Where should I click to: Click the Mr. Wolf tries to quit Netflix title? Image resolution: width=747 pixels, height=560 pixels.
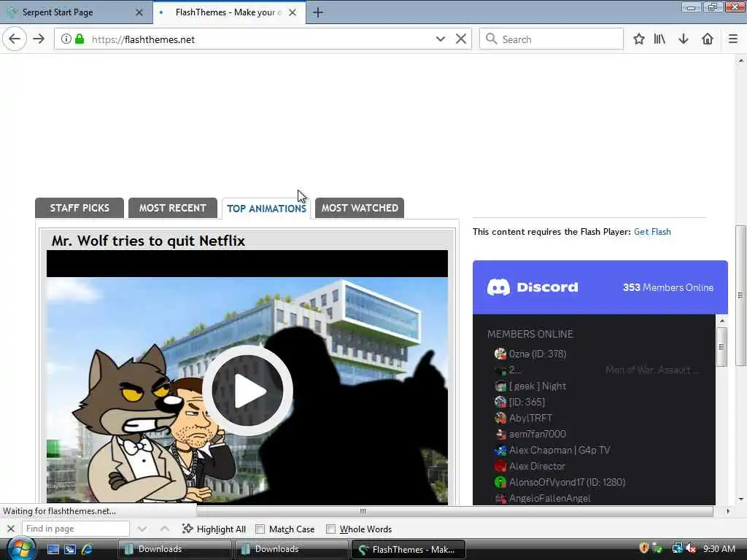tap(148, 241)
